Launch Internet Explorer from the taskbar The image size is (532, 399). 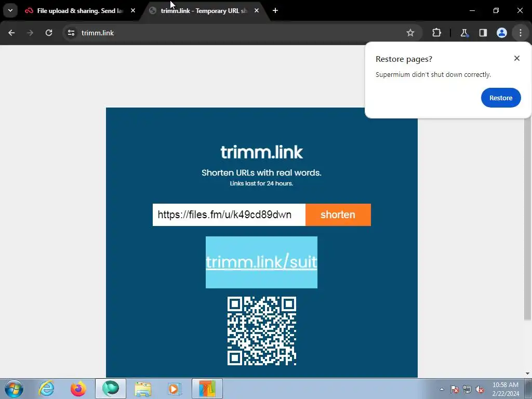46,389
